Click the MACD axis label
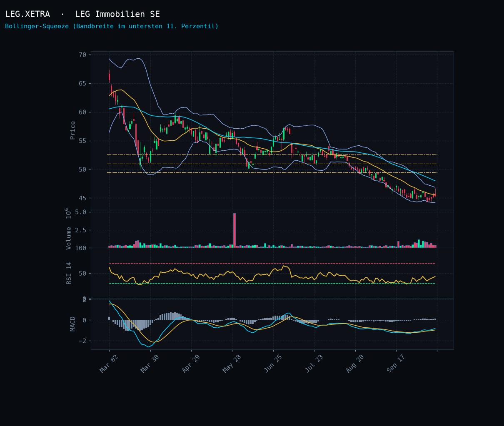The height and width of the screenshot is (426, 504). (x=72, y=324)
